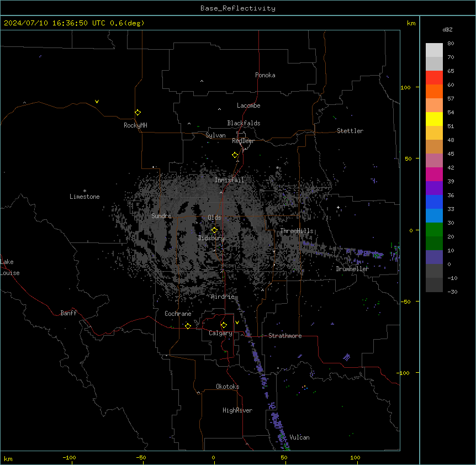Select the light blue 33–30 dBZ swatch
This screenshot has height=465, width=476.
tap(434, 216)
